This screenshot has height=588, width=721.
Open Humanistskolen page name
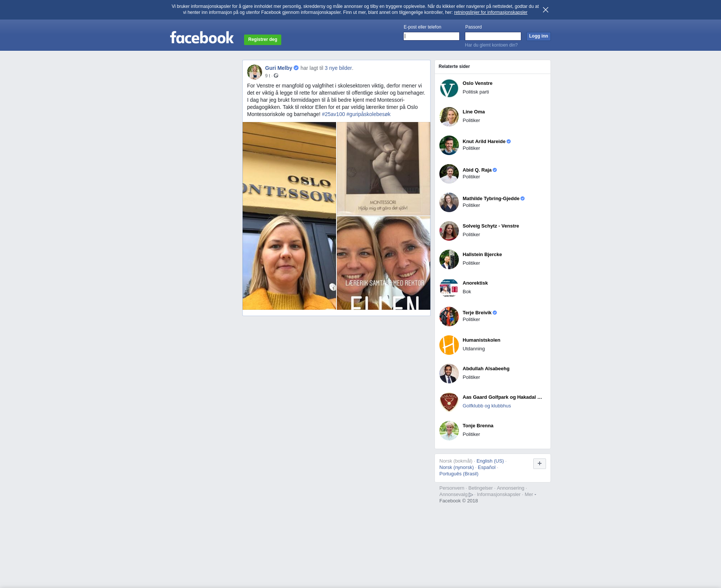point(481,340)
